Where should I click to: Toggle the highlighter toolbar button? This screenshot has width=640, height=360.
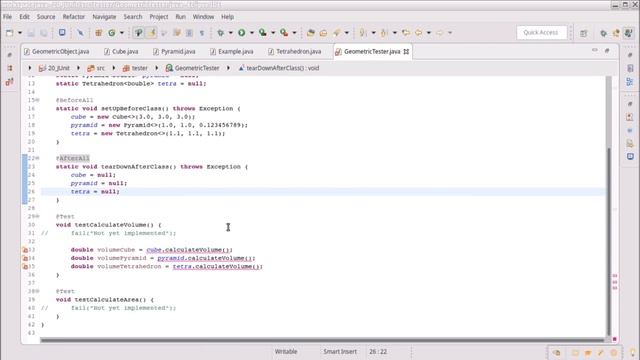151,33
